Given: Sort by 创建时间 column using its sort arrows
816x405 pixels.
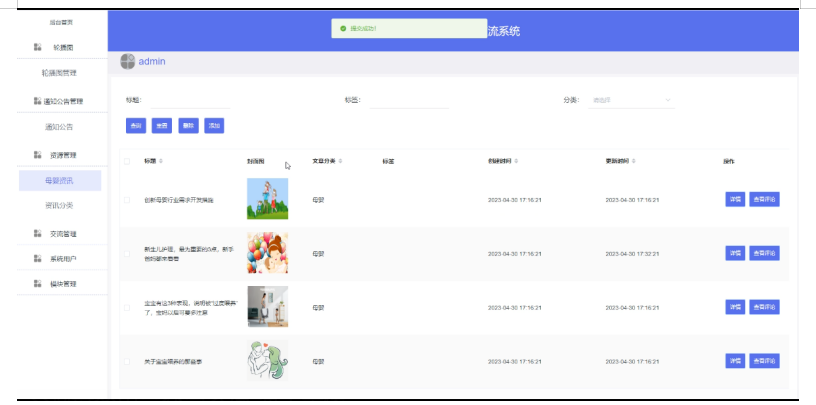Looking at the screenshot, I should tap(516, 161).
